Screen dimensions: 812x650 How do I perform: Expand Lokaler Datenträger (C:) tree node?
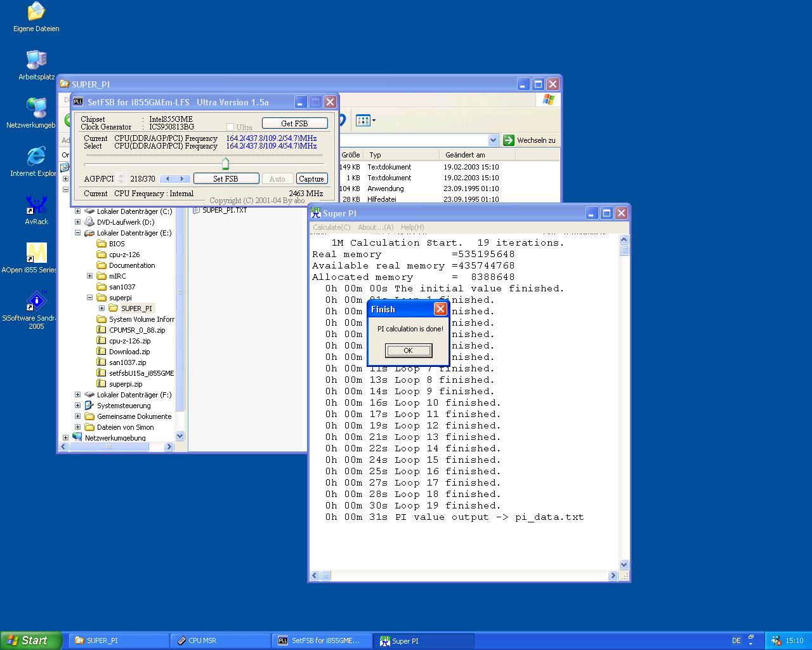pos(77,211)
